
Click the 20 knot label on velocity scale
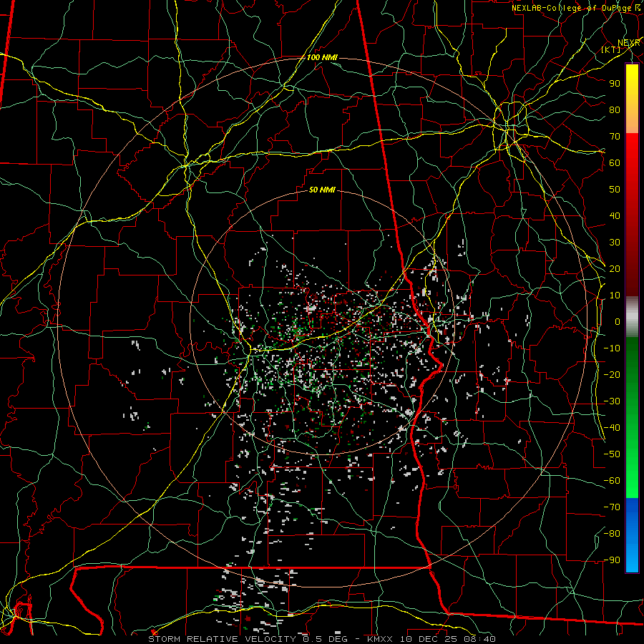[615, 269]
